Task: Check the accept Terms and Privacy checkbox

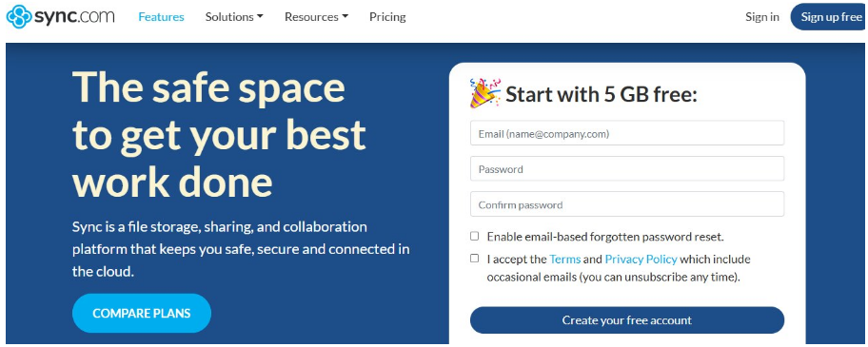Action: click(x=474, y=258)
